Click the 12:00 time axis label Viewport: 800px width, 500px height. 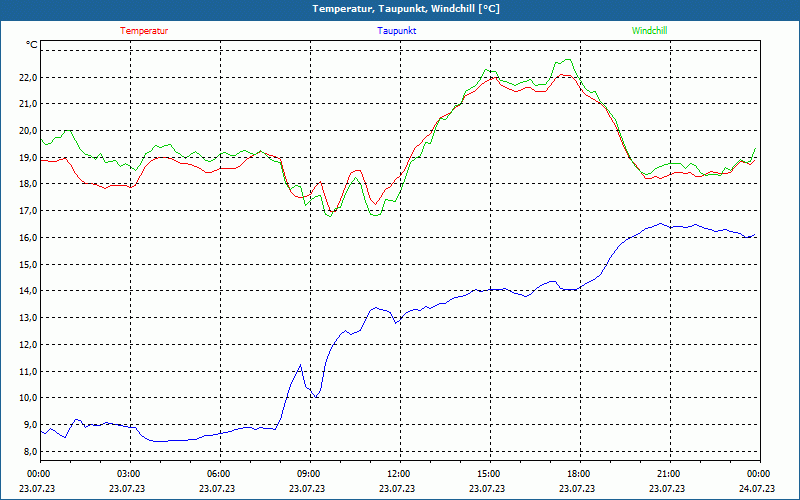coord(398,474)
